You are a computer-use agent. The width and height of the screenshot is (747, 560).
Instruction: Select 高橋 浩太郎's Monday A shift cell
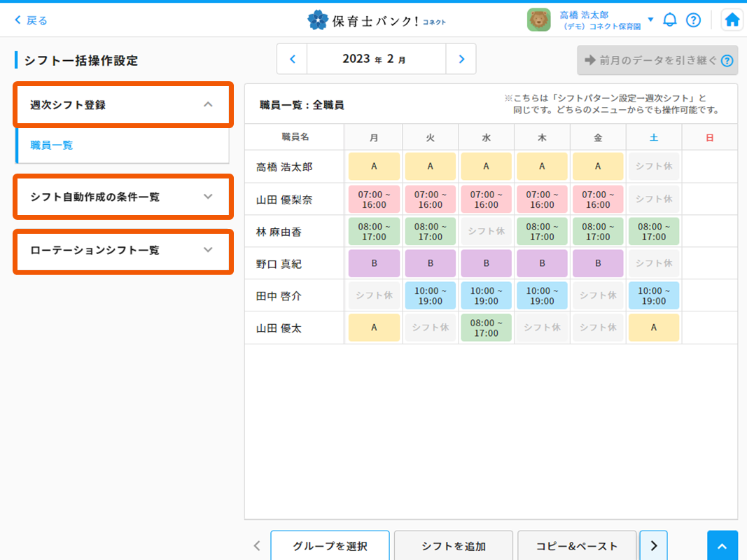pos(374,167)
